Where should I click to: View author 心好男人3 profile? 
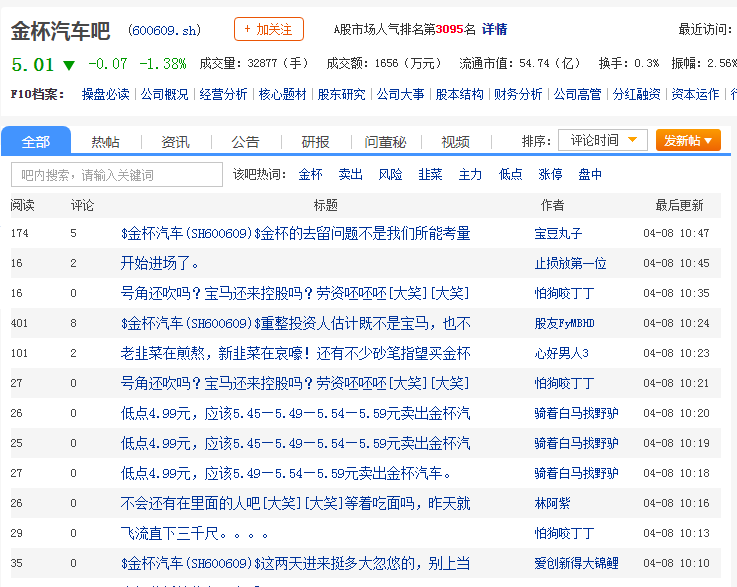pyautogui.click(x=562, y=353)
